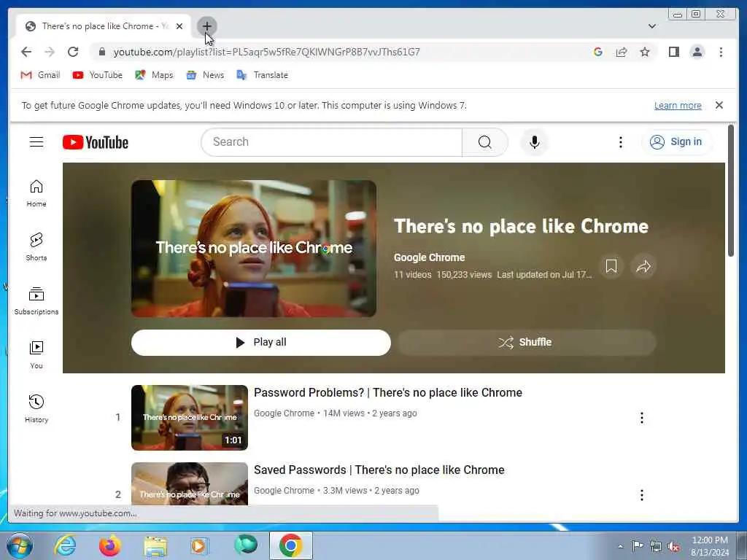Screen dimensions: 747x560
Task: Open "Saved Passwords" video title
Action: tap(379, 470)
